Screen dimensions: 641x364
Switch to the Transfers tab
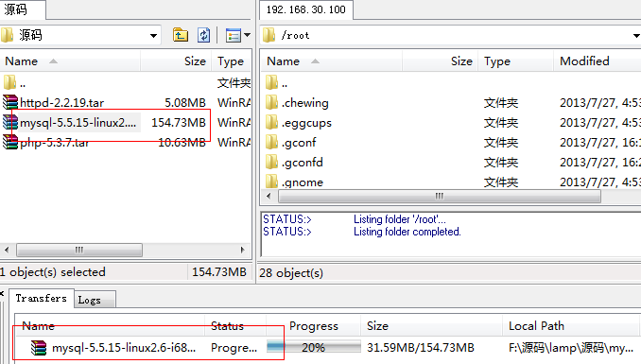click(42, 298)
